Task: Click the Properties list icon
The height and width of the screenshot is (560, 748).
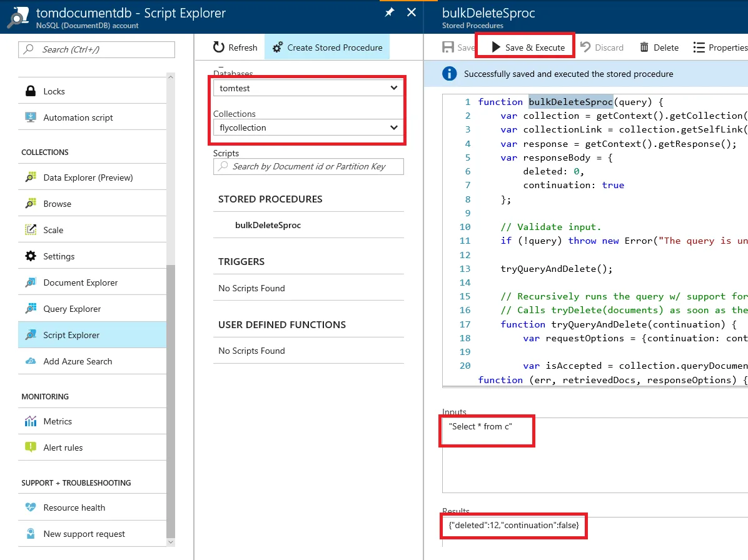Action: pyautogui.click(x=699, y=47)
